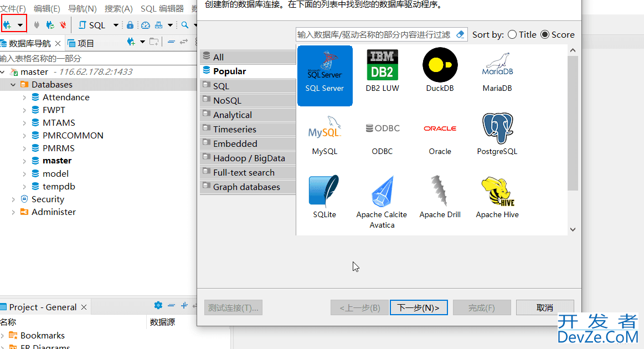Click the red Disconnect plug icon
Screen dimensions: 644x349
[63, 25]
